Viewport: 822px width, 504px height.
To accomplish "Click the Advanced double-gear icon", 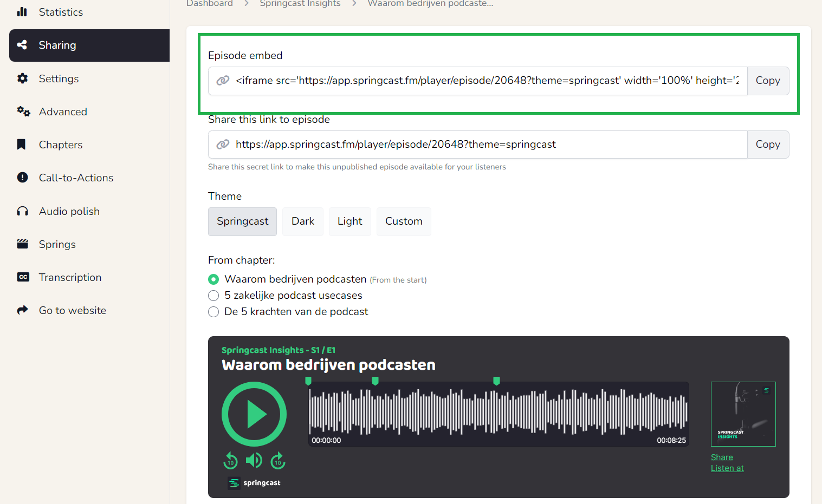I will 23,112.
